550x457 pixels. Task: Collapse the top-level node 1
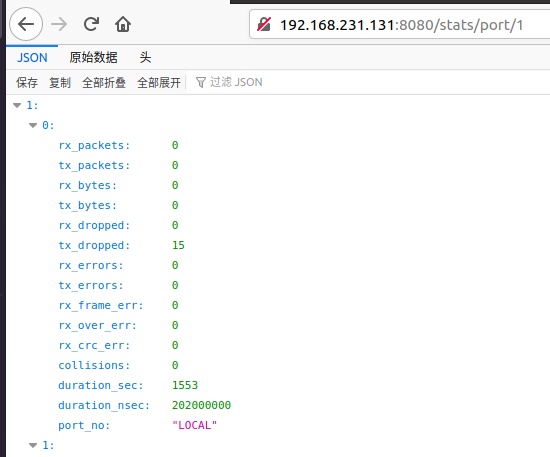pyautogui.click(x=17, y=105)
